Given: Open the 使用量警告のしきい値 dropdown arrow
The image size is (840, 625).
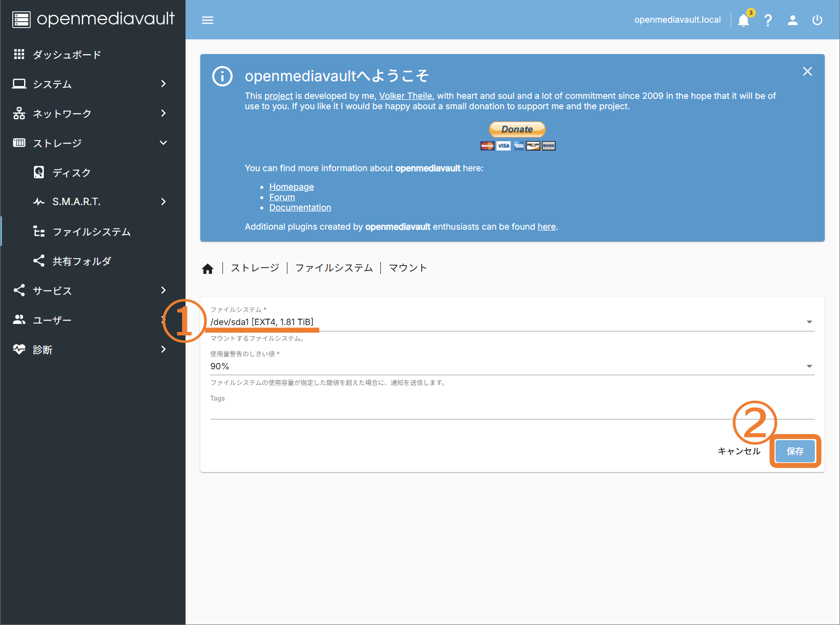Looking at the screenshot, I should (809, 366).
